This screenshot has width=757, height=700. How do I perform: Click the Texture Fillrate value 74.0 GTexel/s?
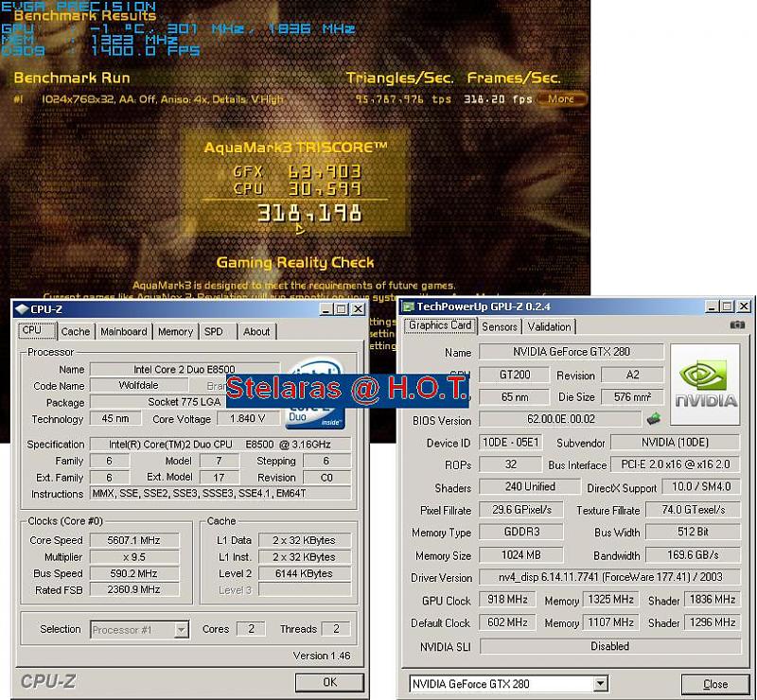(x=693, y=510)
